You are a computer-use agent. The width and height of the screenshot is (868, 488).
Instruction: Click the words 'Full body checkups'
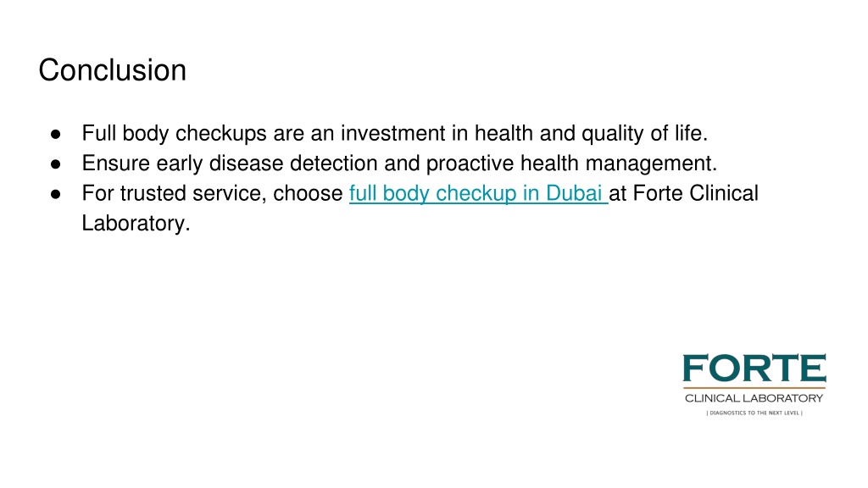[x=175, y=133]
